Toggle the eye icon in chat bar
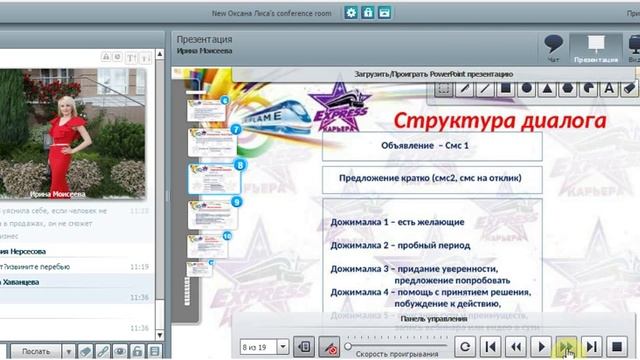Viewport: 640px width, 360px height. [120, 351]
